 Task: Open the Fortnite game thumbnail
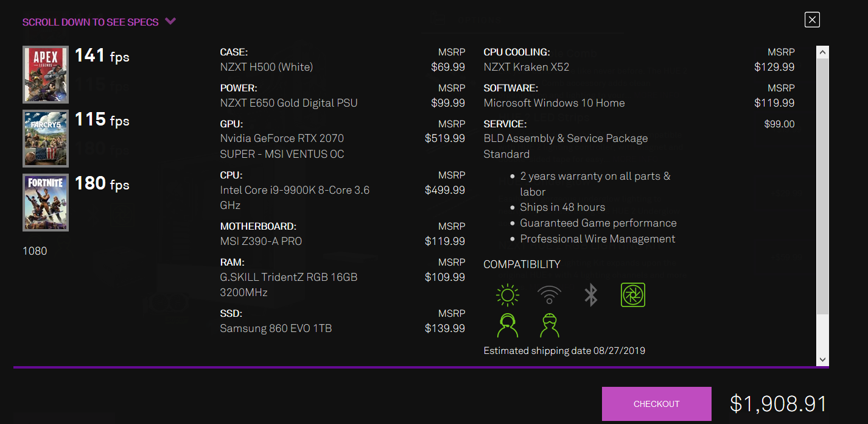[46, 202]
